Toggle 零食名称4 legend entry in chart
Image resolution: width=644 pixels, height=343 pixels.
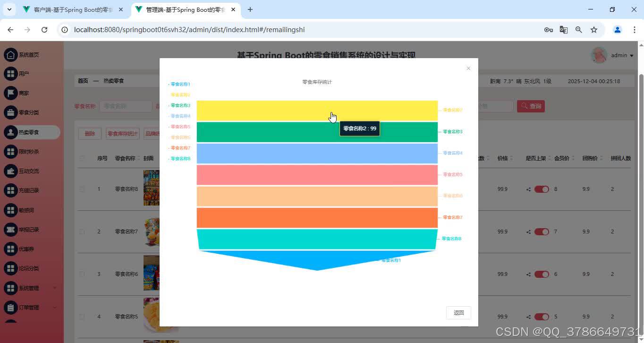coord(179,116)
